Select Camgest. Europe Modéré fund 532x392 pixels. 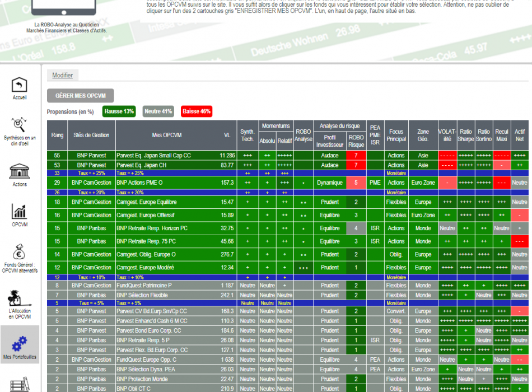point(145,268)
